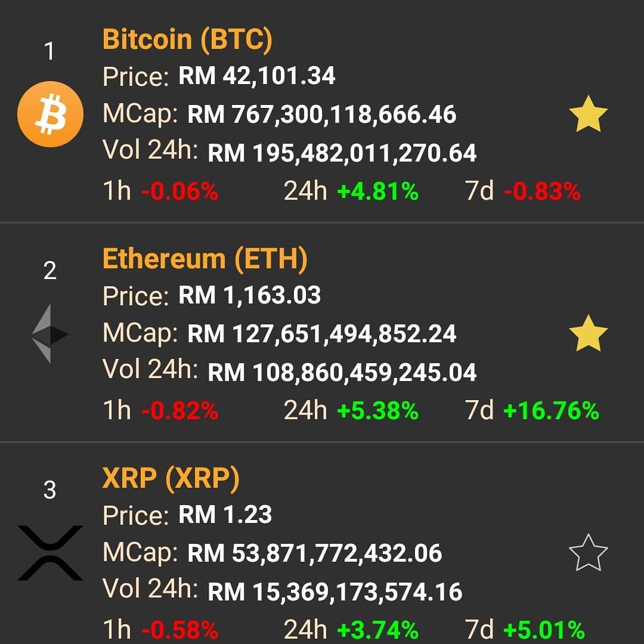Tap the black XRP logo icon

pyautogui.click(x=50, y=553)
